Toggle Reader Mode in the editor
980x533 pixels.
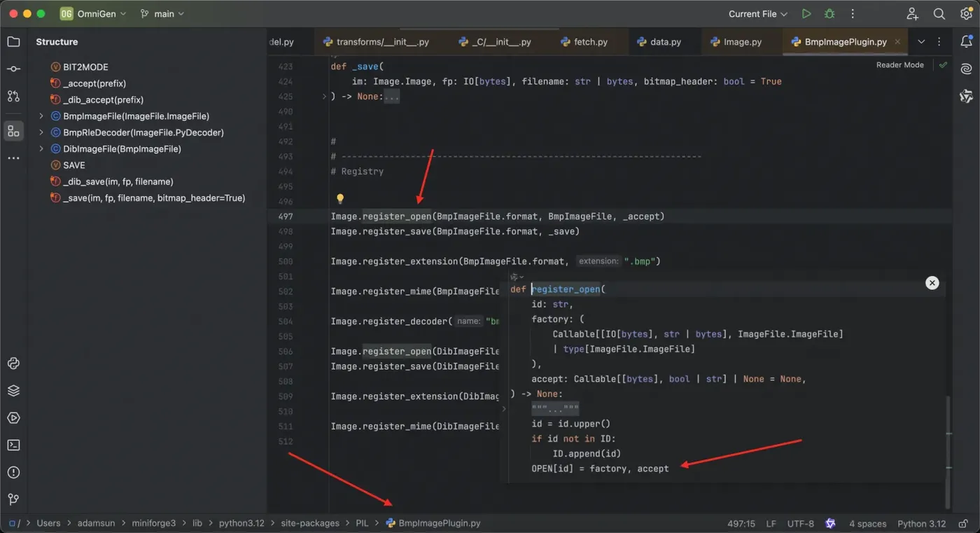tap(899, 65)
